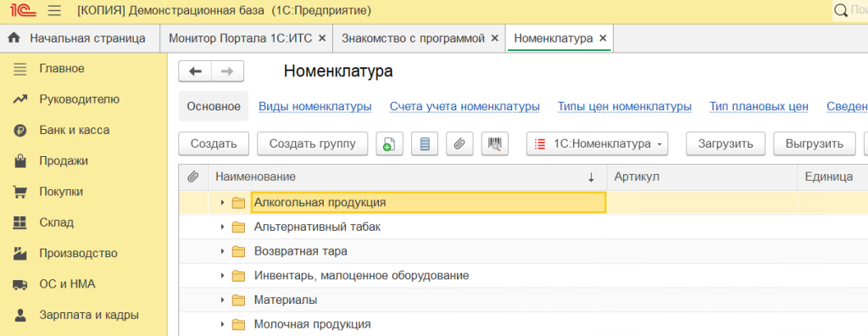The width and height of the screenshot is (868, 336).
Task: Expand the Материалы folder tree arrow
Action: point(223,300)
